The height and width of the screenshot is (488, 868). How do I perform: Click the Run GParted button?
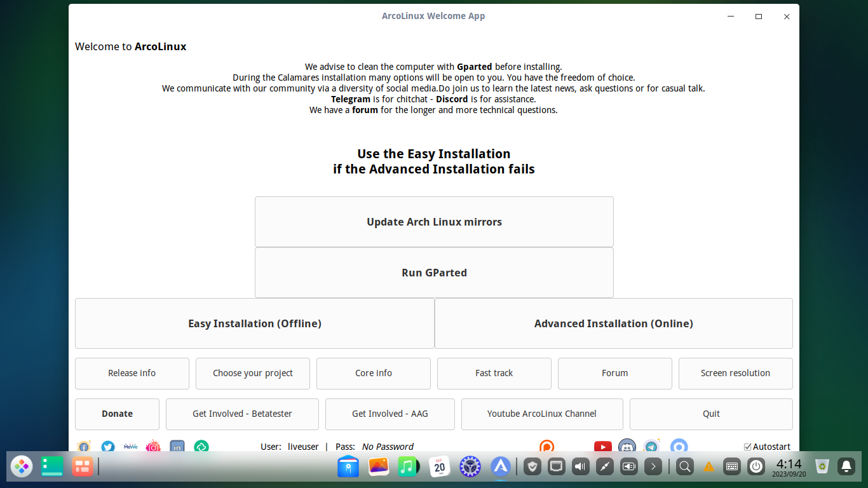(x=434, y=273)
